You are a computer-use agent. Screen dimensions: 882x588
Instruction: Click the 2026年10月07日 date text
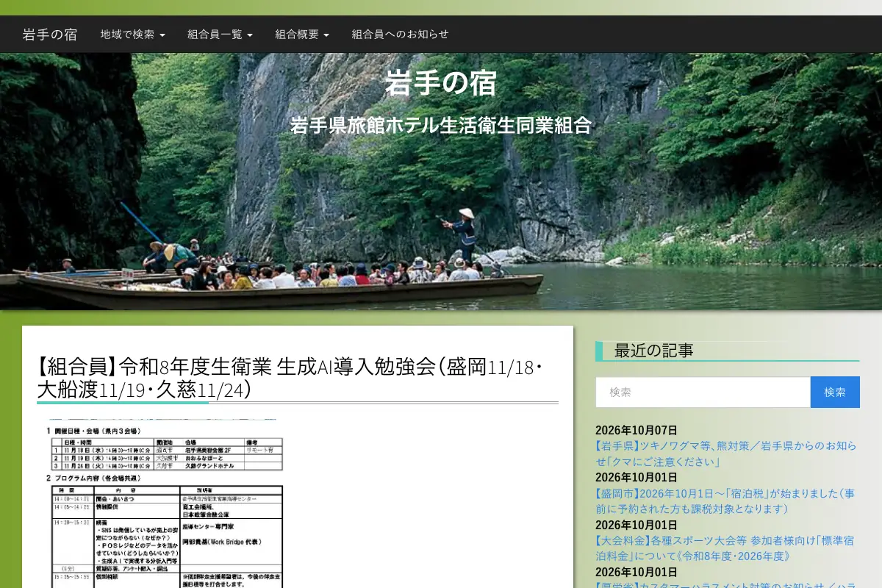[637, 431]
